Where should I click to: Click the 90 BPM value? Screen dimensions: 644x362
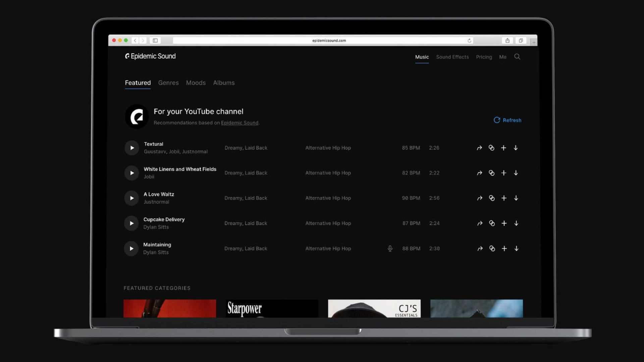tap(411, 198)
